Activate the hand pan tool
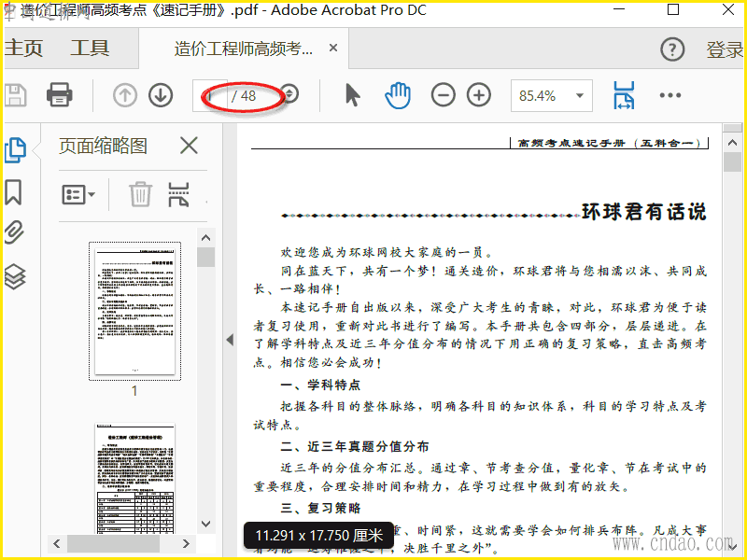 (x=398, y=95)
